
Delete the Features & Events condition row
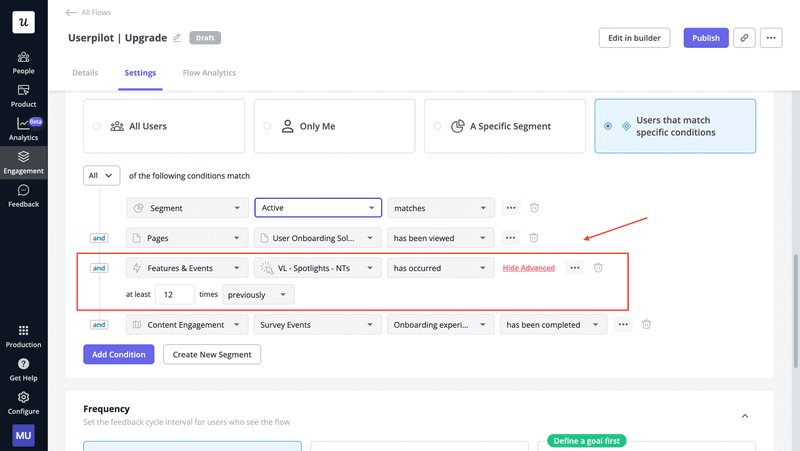598,268
